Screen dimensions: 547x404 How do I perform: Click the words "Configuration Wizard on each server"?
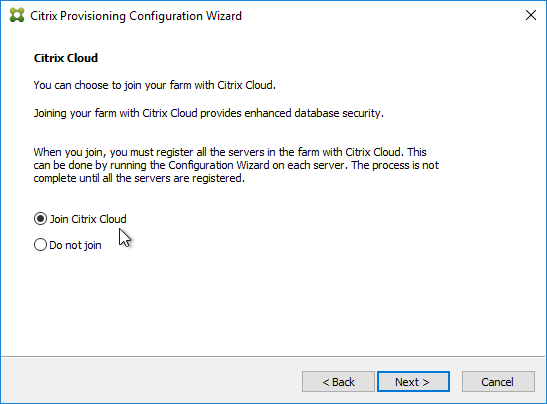(x=257, y=165)
